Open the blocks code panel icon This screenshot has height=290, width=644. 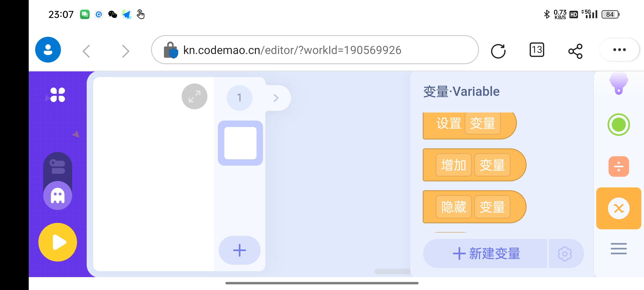58,167
